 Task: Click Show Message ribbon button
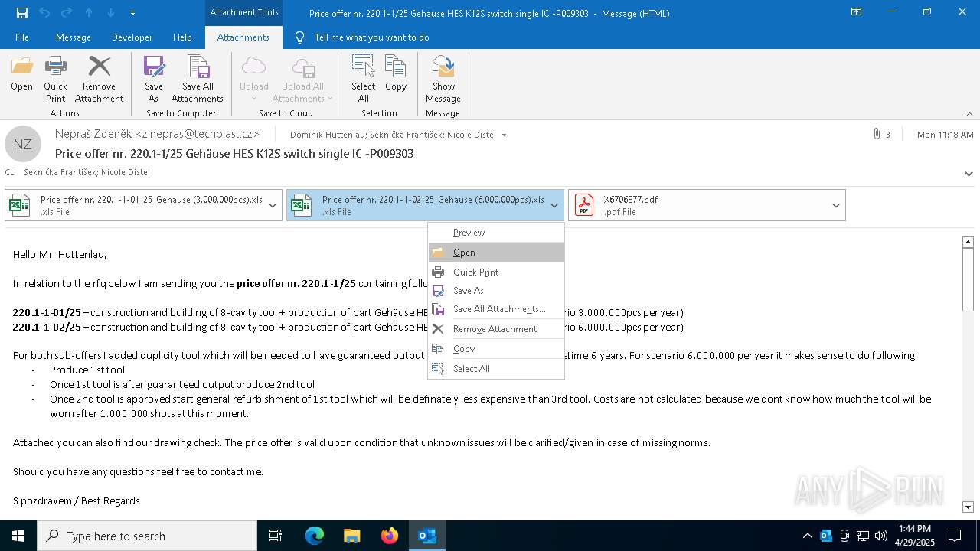(x=443, y=80)
